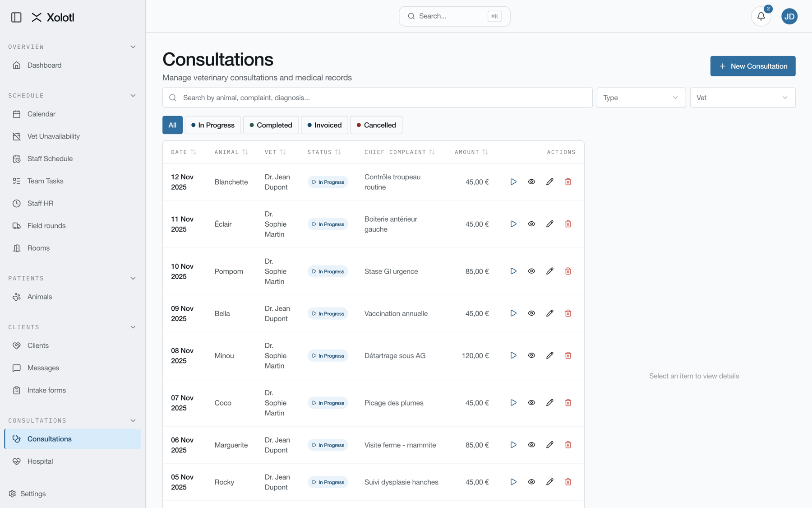
Task: Start Éclair consultation with play icon
Action: point(513,224)
